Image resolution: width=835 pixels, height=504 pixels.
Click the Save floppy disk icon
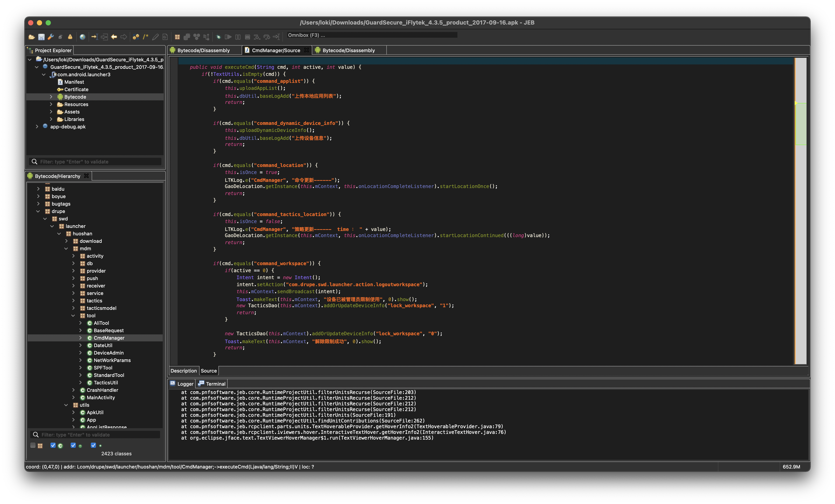click(41, 37)
